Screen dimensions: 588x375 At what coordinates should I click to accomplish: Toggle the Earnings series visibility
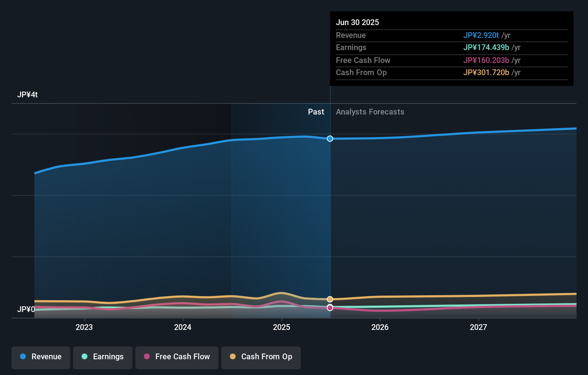(103, 357)
